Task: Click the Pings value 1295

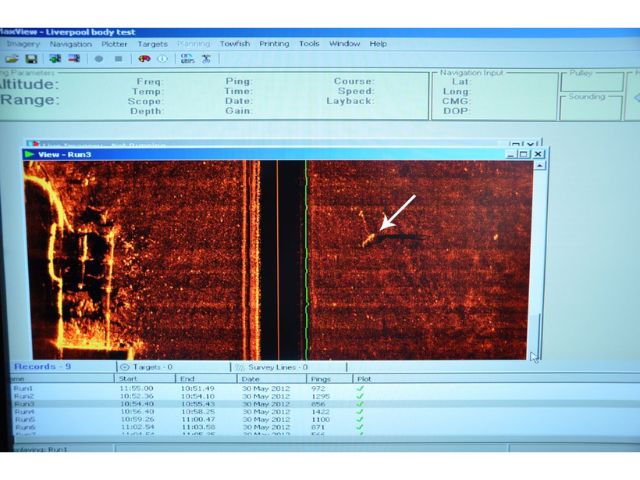Action: [x=320, y=396]
